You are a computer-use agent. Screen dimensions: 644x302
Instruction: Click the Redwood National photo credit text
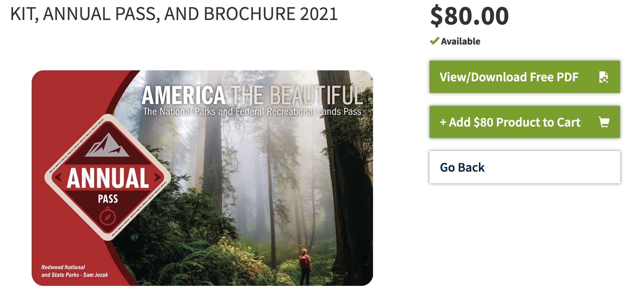click(74, 271)
